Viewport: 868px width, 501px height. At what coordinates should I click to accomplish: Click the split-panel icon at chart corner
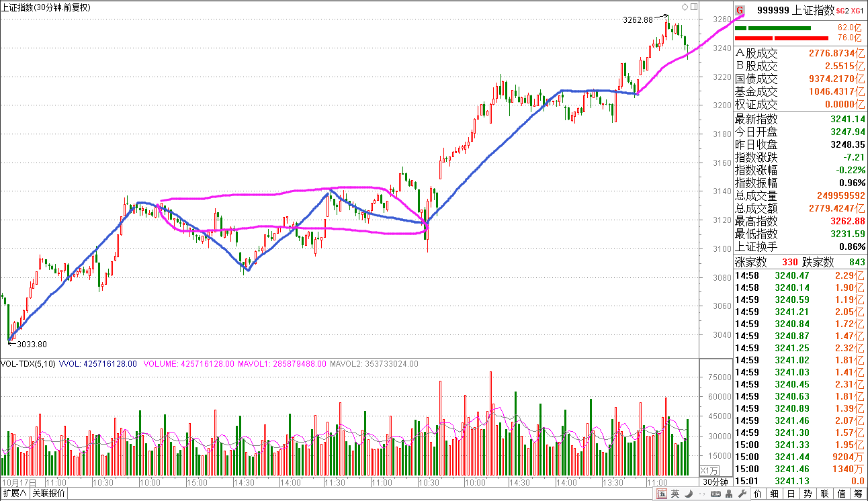[693, 7]
